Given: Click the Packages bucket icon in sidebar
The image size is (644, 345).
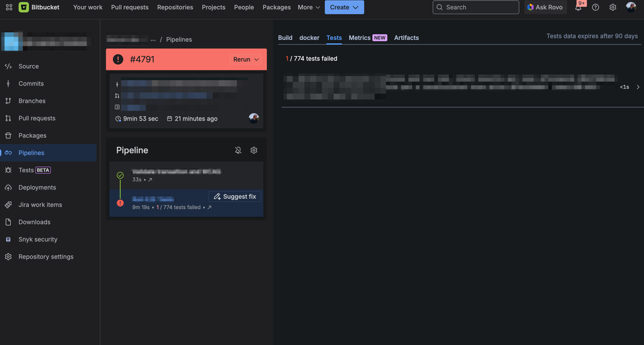Looking at the screenshot, I should tap(8, 135).
